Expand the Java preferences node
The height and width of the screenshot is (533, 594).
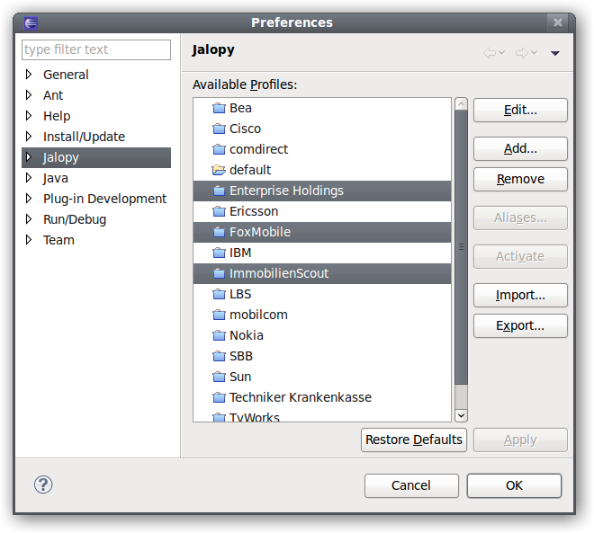click(29, 178)
